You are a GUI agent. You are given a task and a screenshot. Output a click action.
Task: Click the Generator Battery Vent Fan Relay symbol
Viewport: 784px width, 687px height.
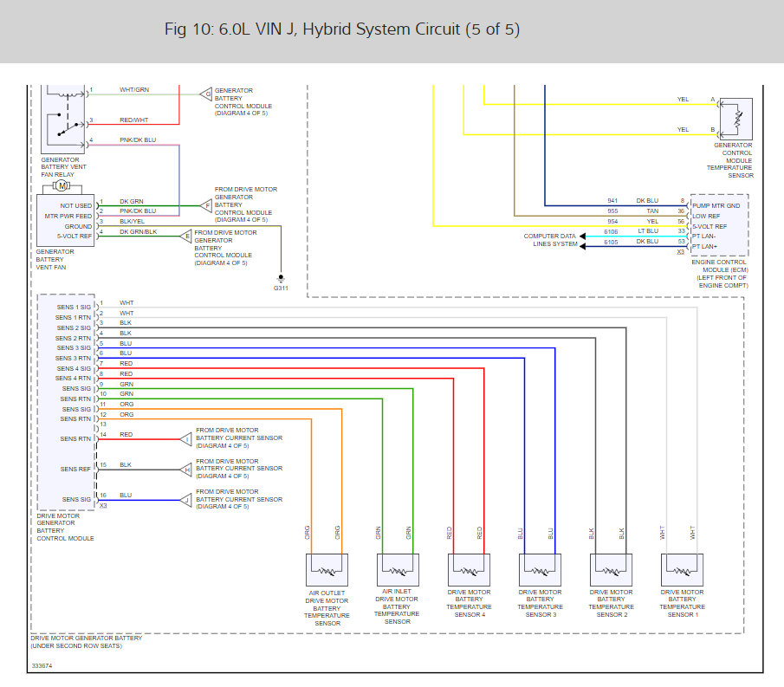(x=63, y=120)
